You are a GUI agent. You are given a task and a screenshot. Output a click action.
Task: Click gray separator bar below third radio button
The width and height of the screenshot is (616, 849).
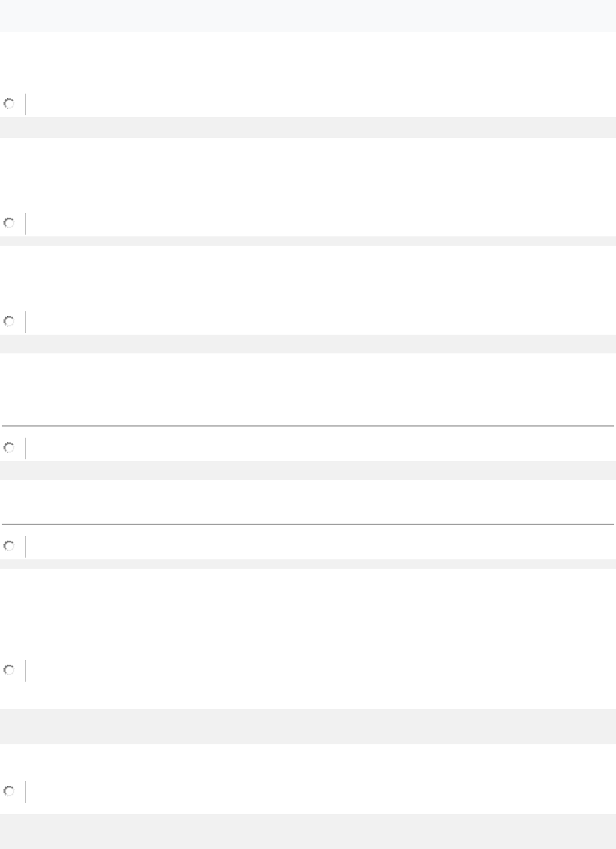coord(308,343)
